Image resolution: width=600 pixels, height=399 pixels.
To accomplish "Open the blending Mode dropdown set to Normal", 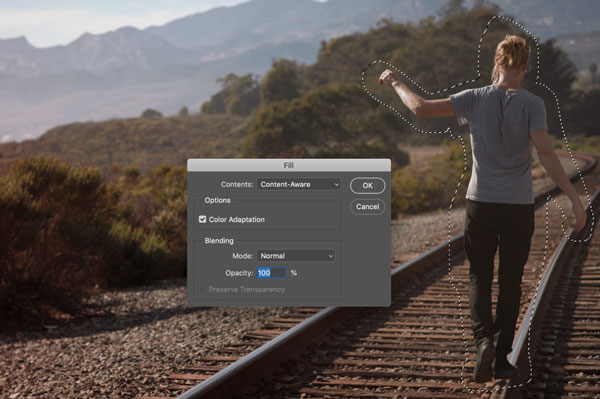I will point(296,256).
